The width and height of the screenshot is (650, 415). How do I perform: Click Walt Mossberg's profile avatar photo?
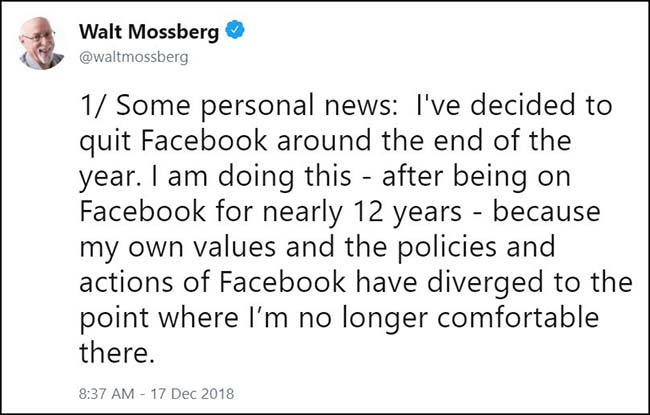(x=43, y=42)
